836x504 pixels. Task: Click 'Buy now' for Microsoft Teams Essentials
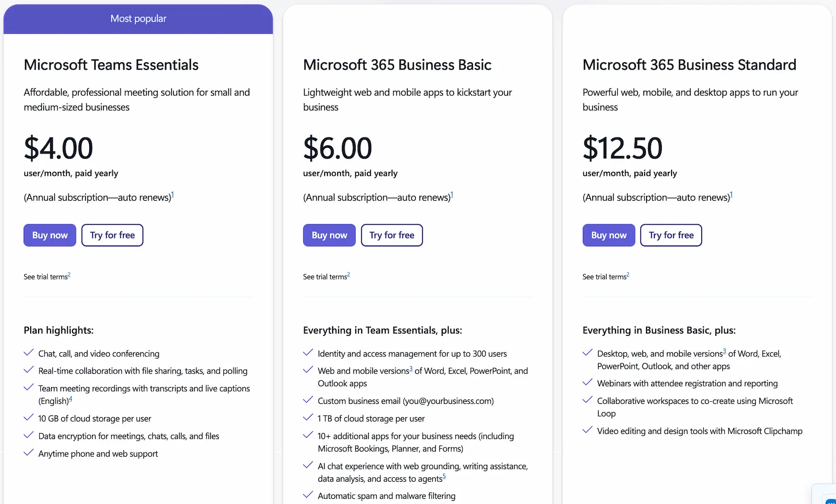49,235
